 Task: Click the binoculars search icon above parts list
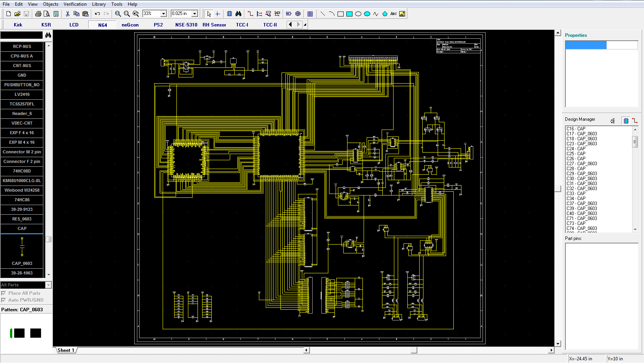click(x=48, y=35)
